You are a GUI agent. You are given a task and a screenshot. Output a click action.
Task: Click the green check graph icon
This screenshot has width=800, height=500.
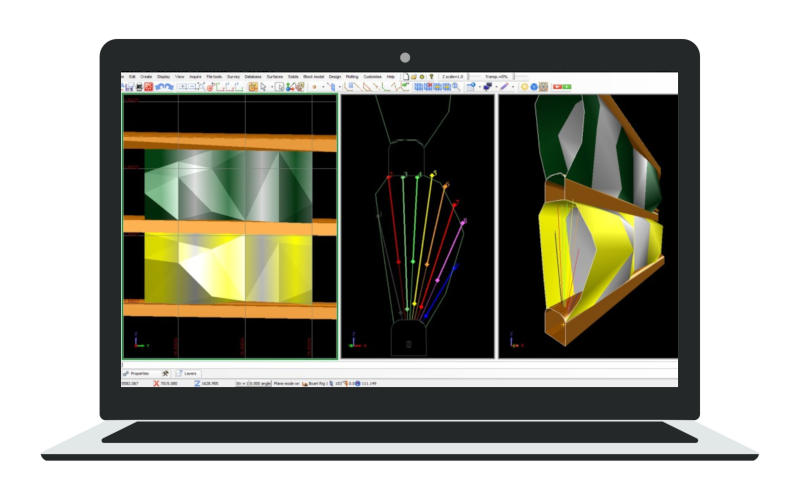(404, 86)
